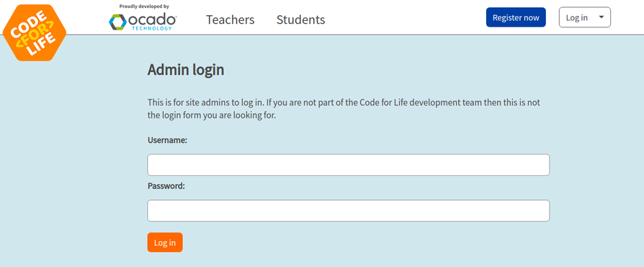Expand the caret arrow beside header Log in
644x267 pixels.
pyautogui.click(x=601, y=17)
